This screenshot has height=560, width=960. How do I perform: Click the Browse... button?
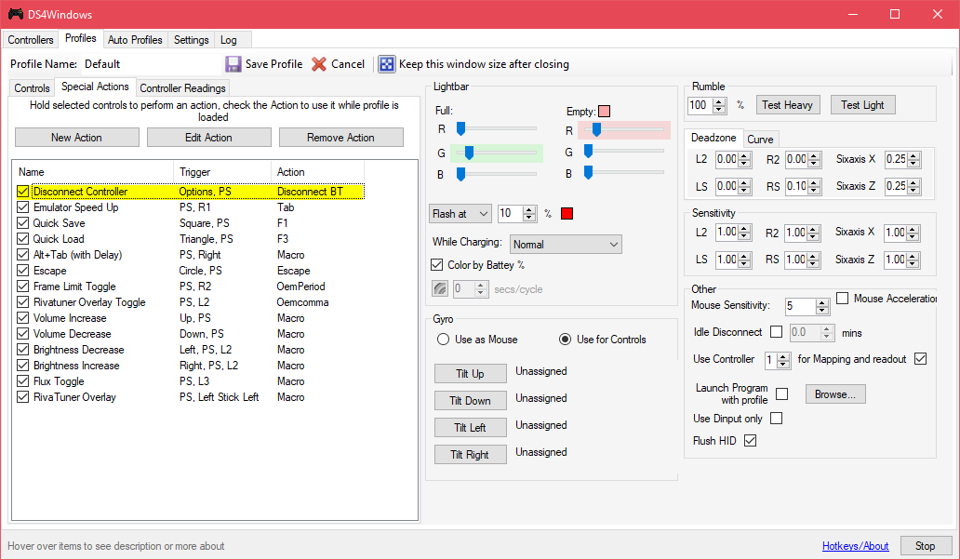tap(835, 394)
